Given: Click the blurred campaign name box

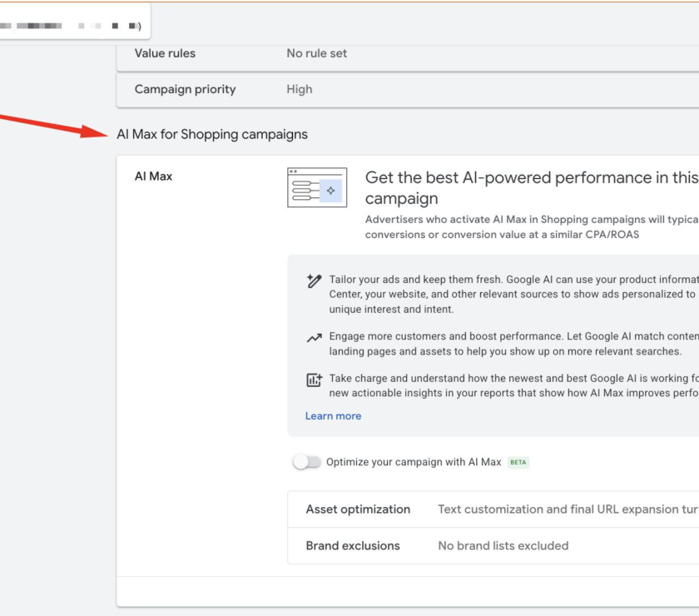Looking at the screenshot, I should [x=75, y=22].
